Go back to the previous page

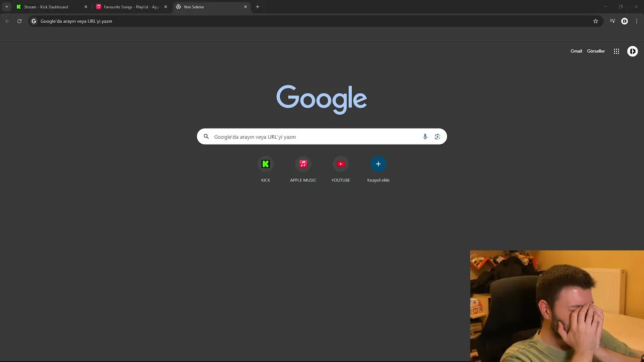click(x=8, y=21)
